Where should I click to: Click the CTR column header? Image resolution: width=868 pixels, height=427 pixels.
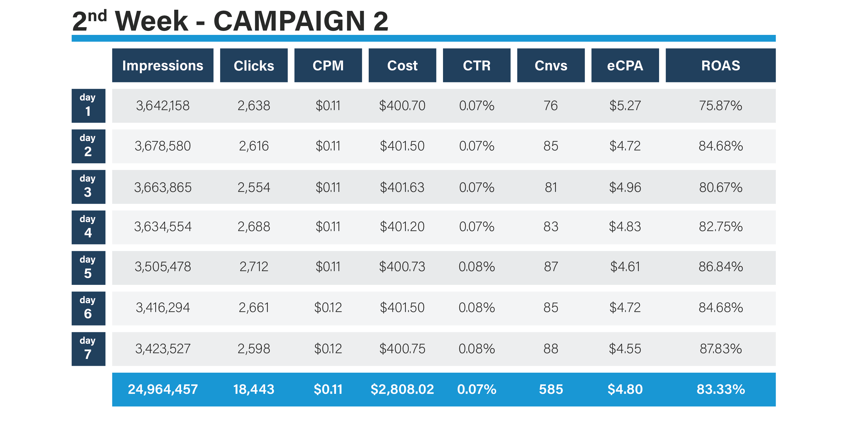476,65
